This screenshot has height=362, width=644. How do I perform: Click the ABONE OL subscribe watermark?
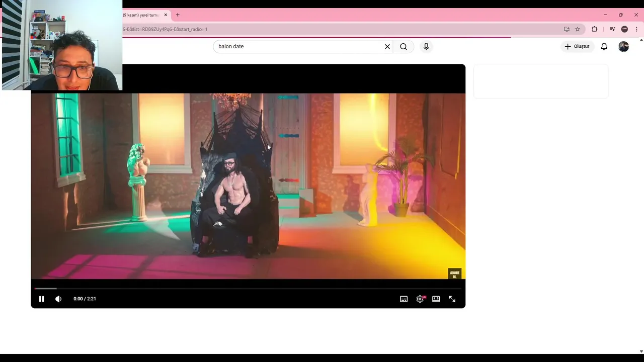point(454,274)
